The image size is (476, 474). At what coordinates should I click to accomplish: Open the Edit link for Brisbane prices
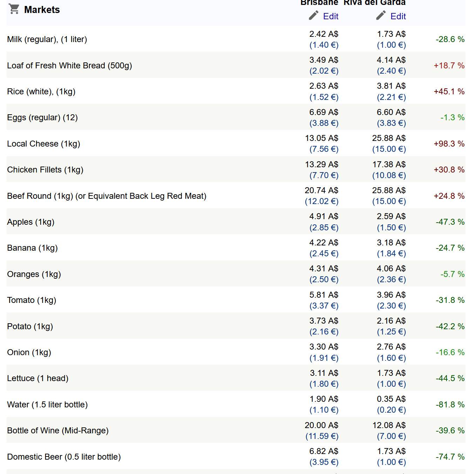[x=331, y=16]
